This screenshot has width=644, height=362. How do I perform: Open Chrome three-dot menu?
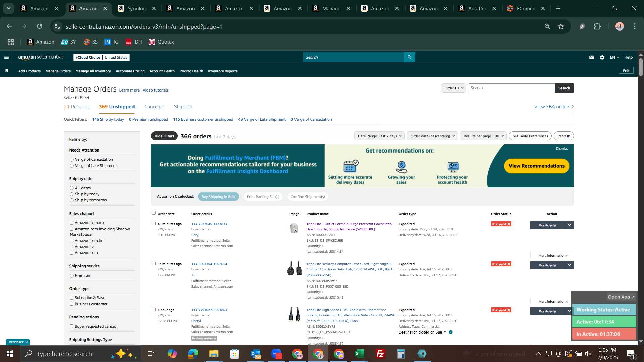635,26
